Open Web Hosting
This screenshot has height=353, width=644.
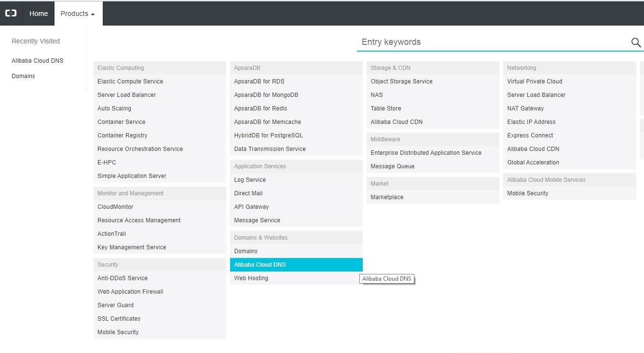pos(296,278)
